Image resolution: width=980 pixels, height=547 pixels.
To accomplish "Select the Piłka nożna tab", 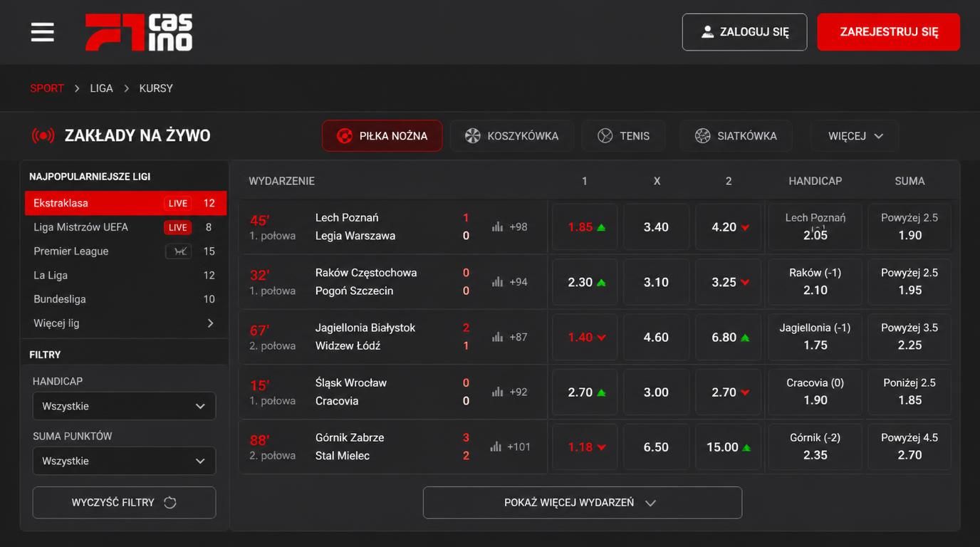I will point(382,135).
